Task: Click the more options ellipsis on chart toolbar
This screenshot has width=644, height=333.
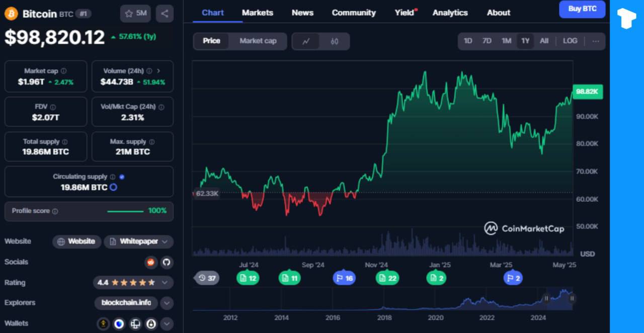Action: point(596,41)
